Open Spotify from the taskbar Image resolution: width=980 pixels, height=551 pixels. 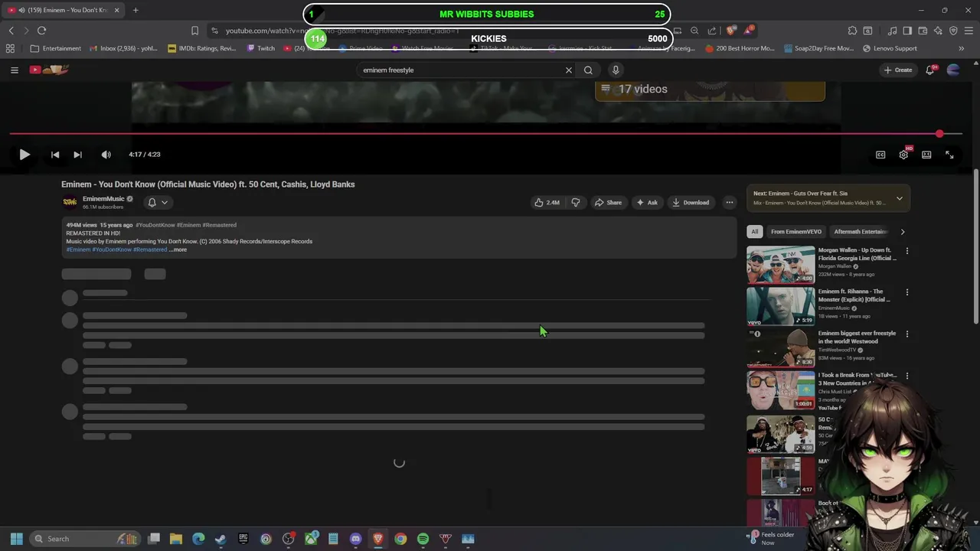pos(423,539)
